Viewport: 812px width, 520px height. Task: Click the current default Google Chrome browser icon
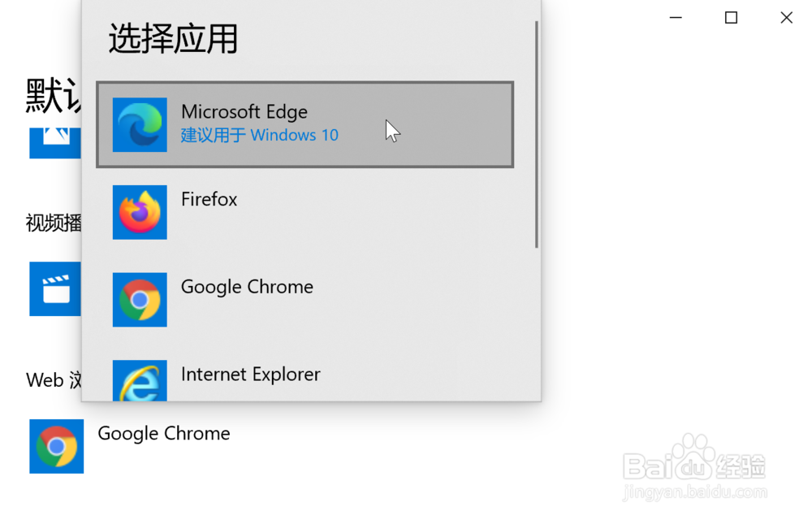pyautogui.click(x=57, y=446)
